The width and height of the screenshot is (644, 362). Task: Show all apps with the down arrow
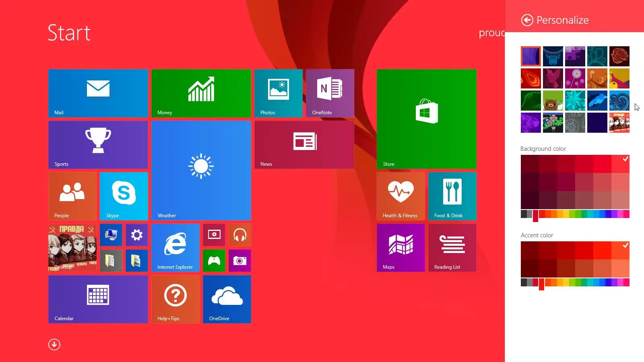pos(54,344)
